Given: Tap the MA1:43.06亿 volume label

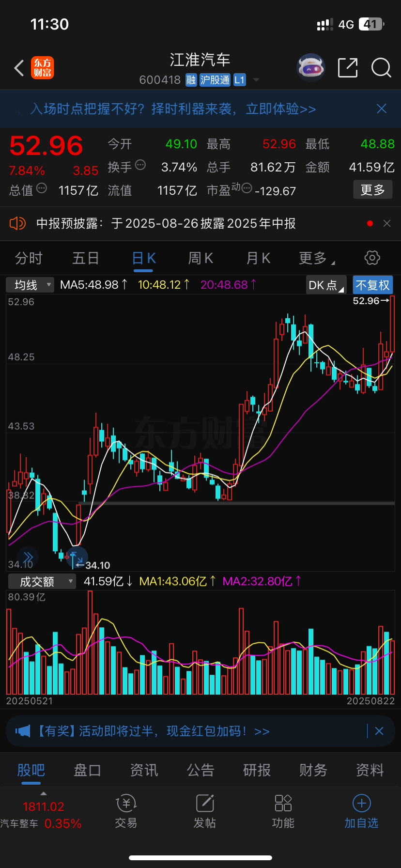Looking at the screenshot, I should coord(177,581).
